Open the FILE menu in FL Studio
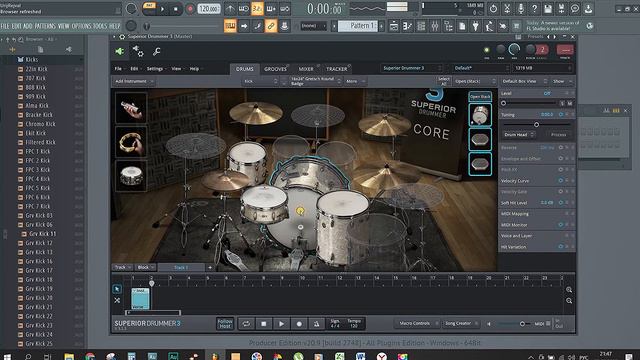 pos(5,26)
